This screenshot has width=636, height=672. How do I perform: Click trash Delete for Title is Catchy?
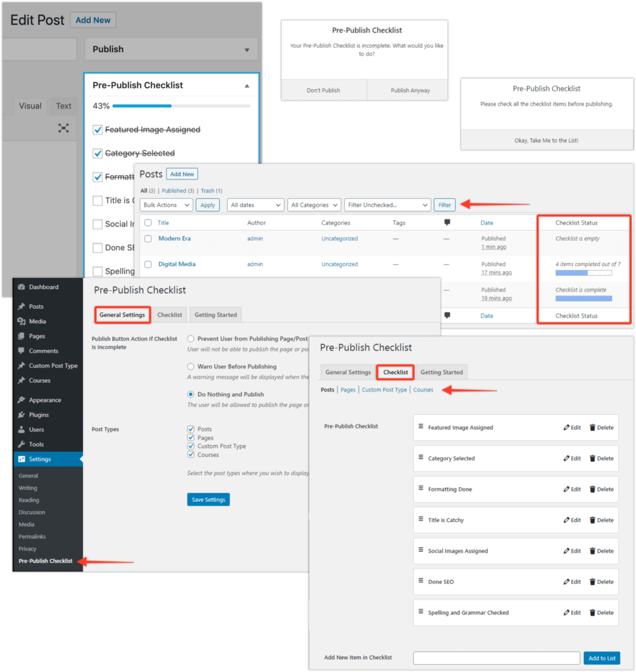(601, 520)
